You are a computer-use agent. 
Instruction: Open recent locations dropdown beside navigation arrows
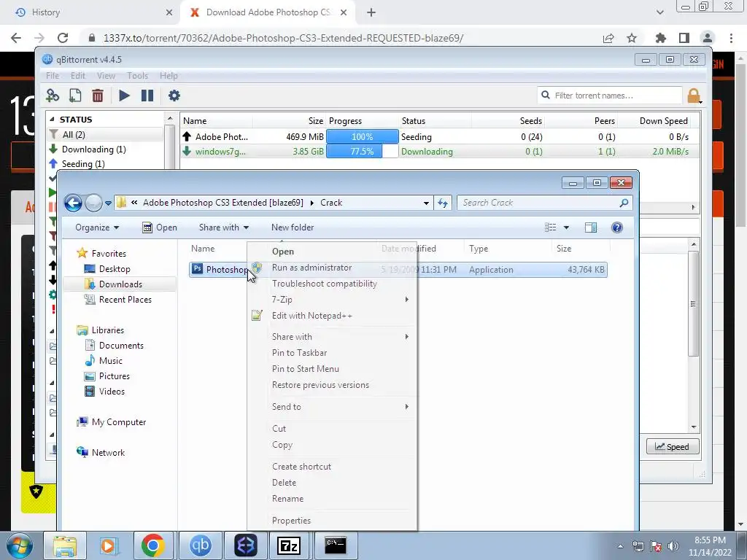pyautogui.click(x=108, y=203)
